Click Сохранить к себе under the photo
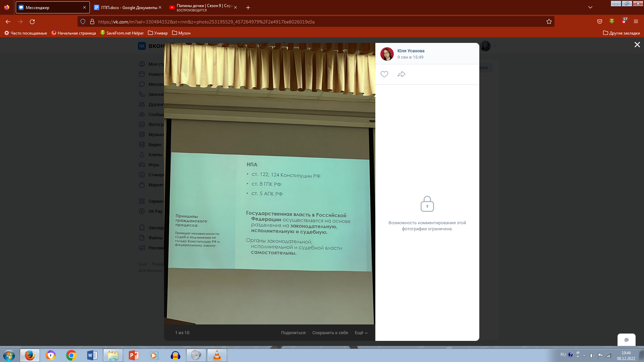Screen dimensions: 644x362 [330, 333]
